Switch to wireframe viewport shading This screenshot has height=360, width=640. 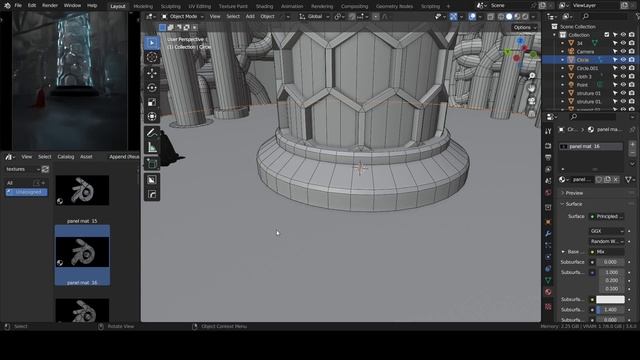[501, 17]
